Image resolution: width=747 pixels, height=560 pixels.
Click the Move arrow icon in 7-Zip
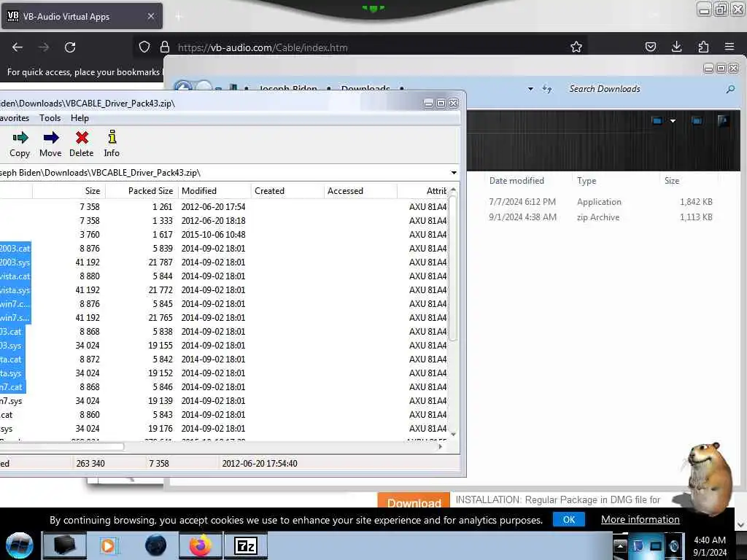pos(51,138)
